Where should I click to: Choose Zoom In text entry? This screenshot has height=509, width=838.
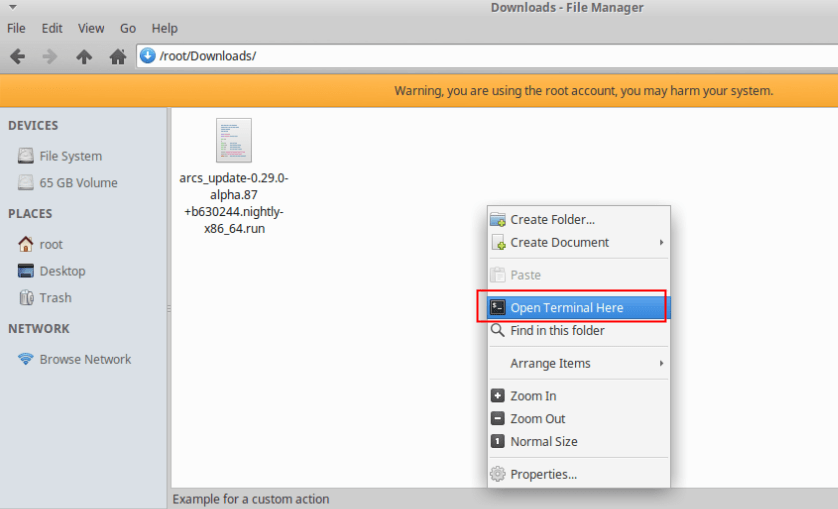(533, 396)
